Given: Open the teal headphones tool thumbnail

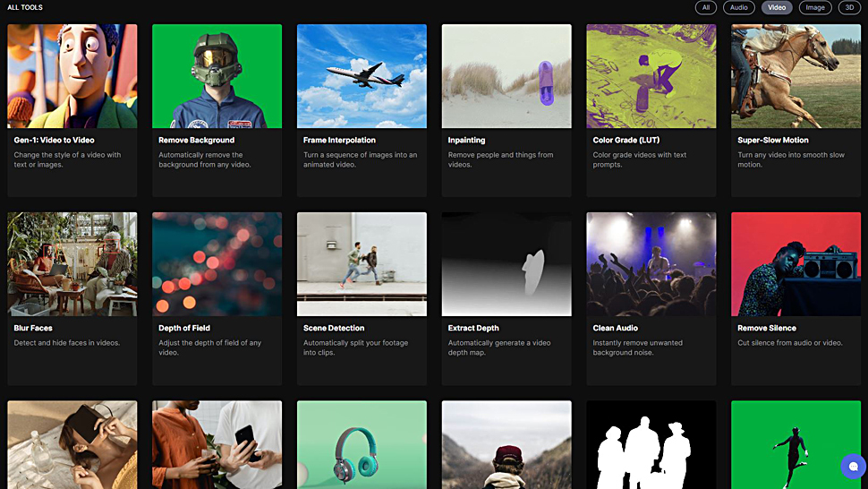Looking at the screenshot, I should 362,445.
